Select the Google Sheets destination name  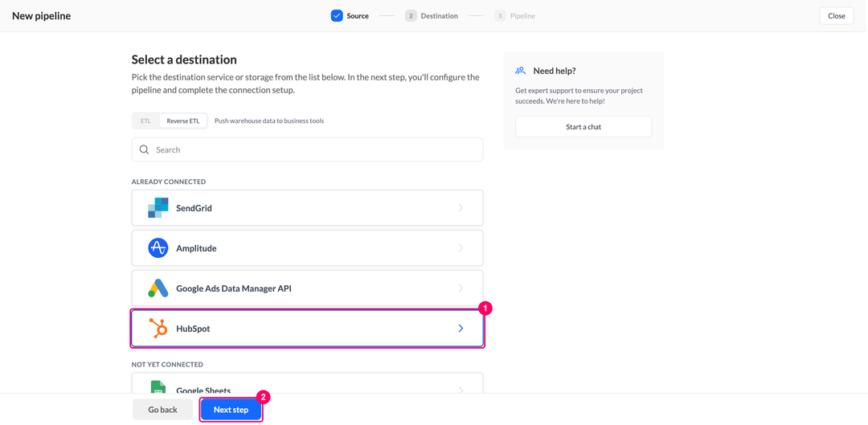click(x=203, y=390)
